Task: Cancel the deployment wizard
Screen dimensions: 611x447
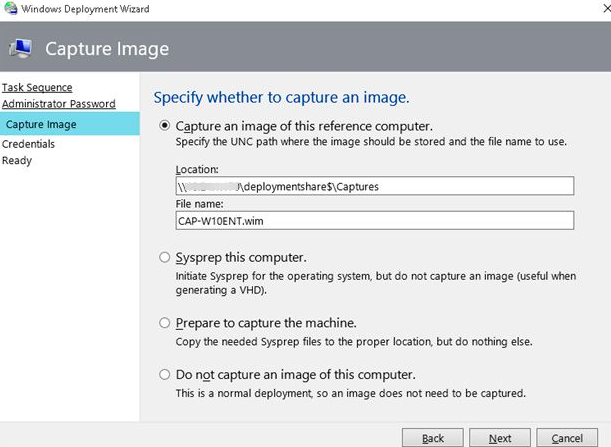Action: point(567,438)
